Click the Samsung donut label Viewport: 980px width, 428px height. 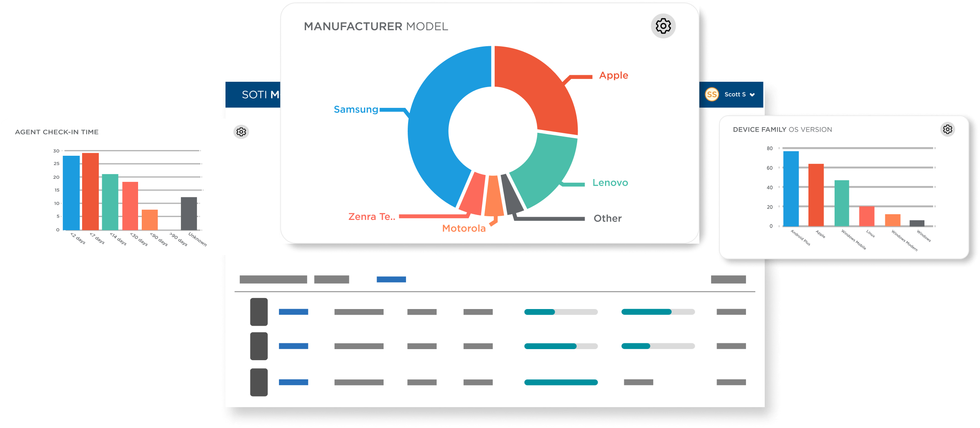[356, 110]
